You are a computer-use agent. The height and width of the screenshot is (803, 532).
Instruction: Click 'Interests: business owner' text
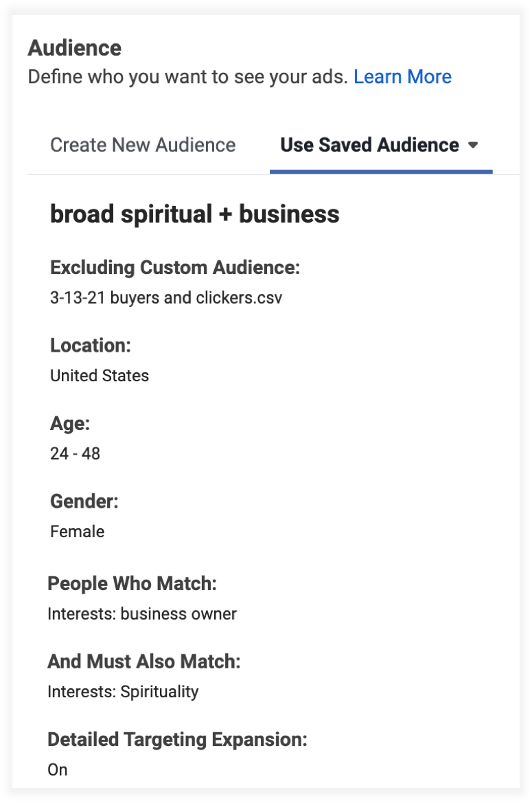pyautogui.click(x=142, y=613)
